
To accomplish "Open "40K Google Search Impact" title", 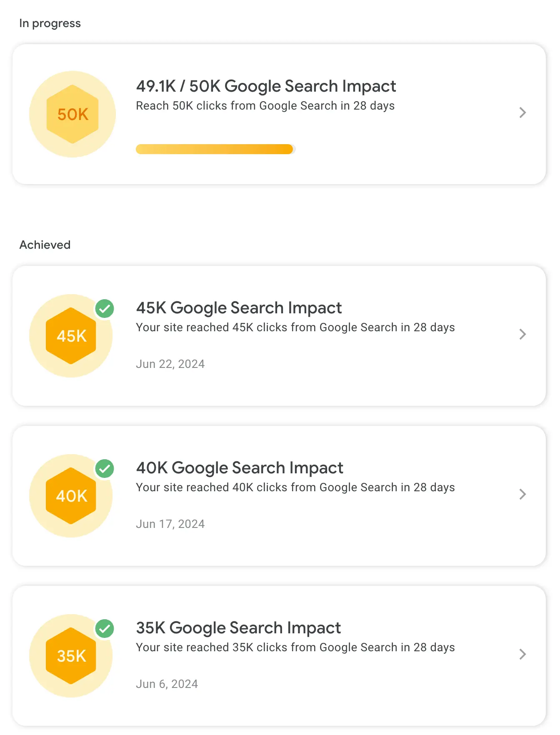I will (x=240, y=468).
